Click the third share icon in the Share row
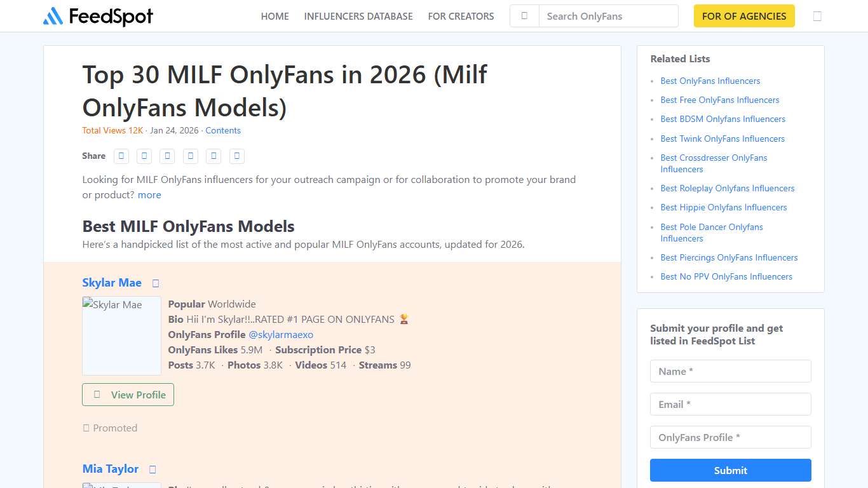Screen dimensions: 868x488 tap(167, 156)
